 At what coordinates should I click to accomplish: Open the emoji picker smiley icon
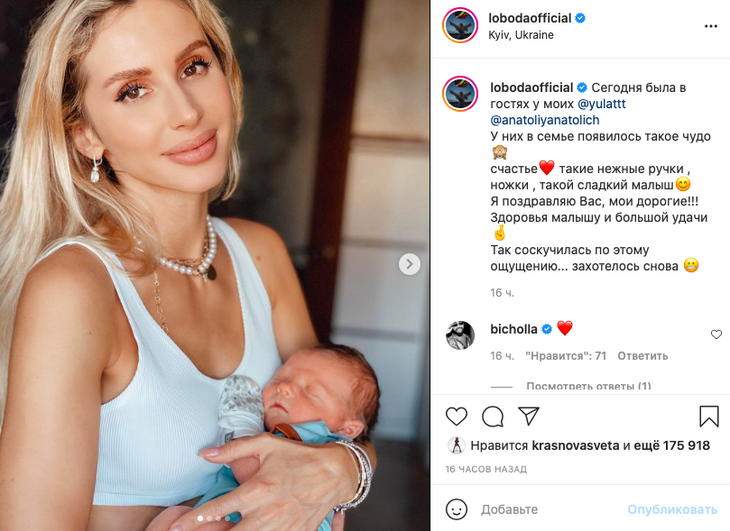(456, 510)
